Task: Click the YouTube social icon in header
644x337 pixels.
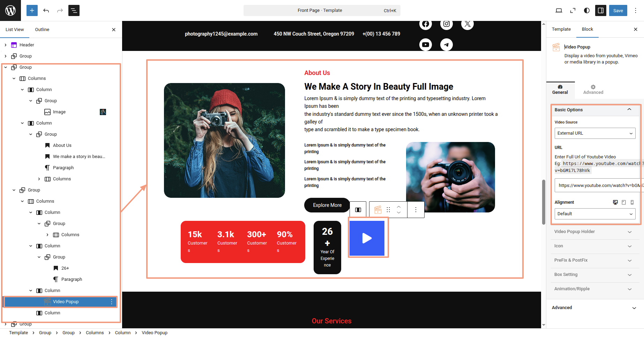Action: pos(426,45)
